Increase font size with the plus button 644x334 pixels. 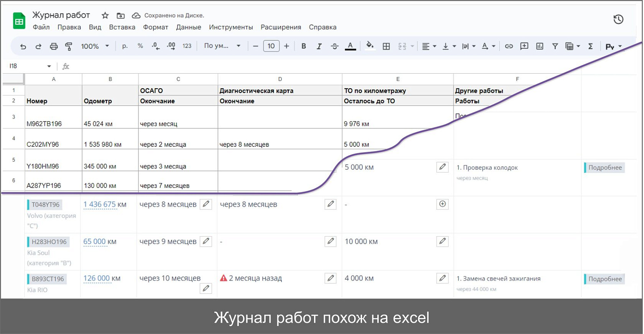pos(287,46)
